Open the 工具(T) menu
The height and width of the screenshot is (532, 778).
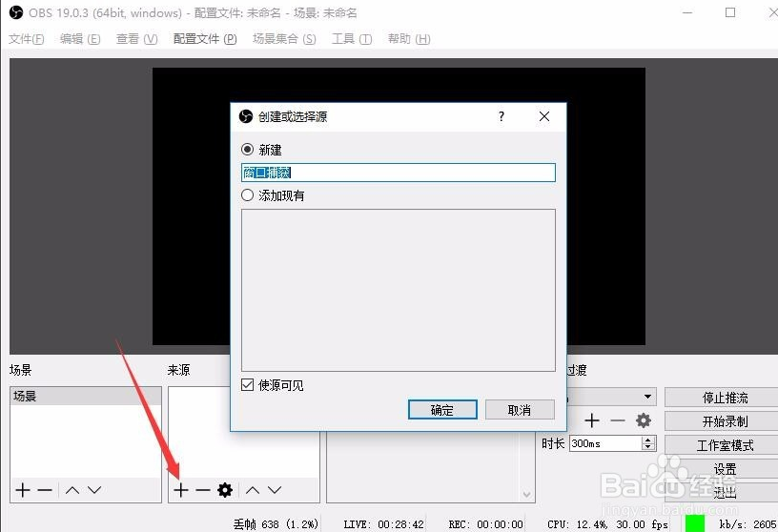[x=352, y=39]
